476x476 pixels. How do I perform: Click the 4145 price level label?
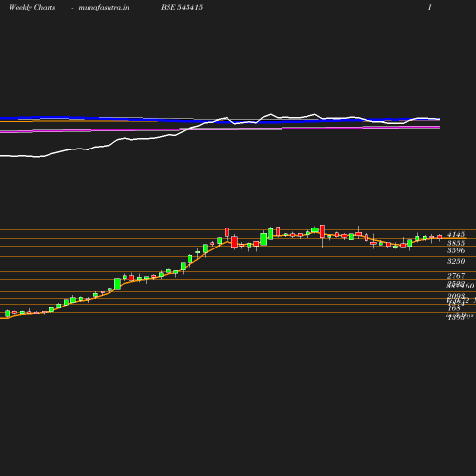[456, 235]
